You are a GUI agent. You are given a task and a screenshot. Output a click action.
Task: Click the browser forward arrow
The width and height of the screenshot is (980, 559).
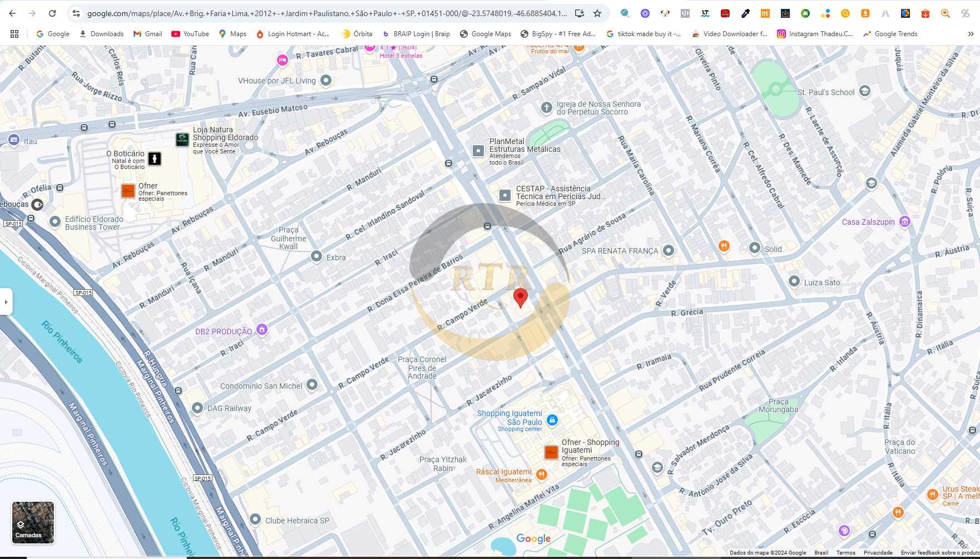pos(32,13)
